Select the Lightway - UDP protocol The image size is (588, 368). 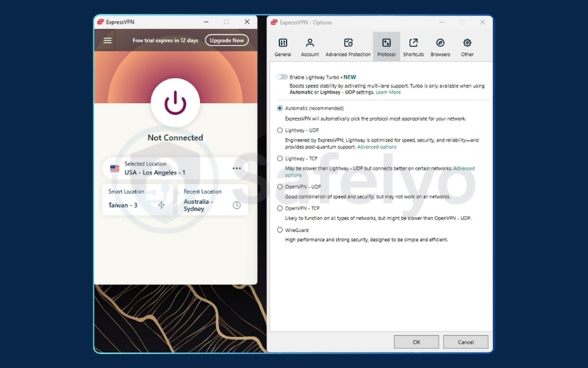point(280,130)
